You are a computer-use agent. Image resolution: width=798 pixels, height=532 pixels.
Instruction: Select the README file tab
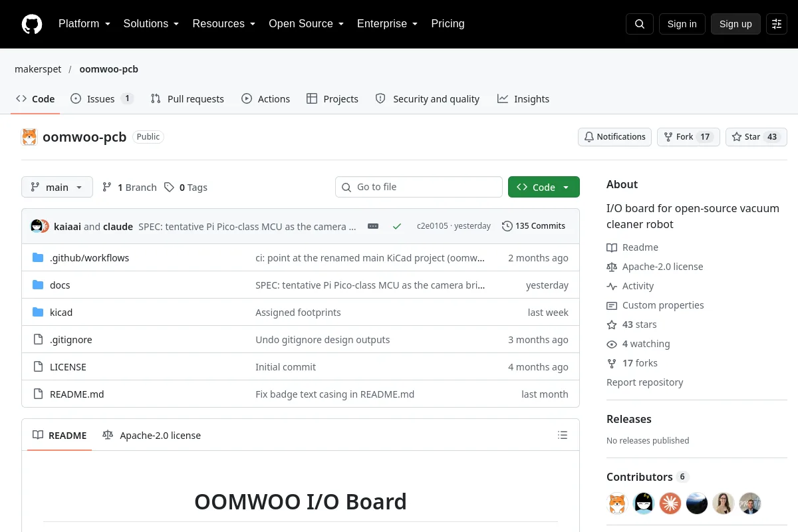pyautogui.click(x=60, y=436)
